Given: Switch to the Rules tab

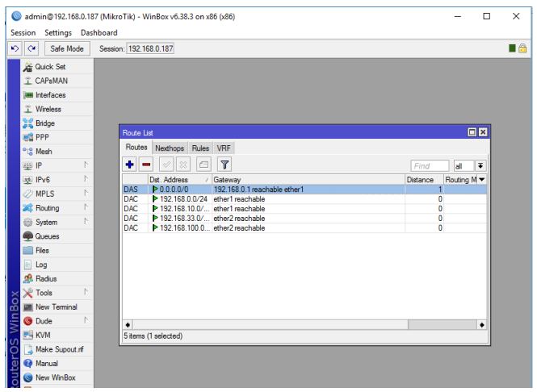Looking at the screenshot, I should coord(200,148).
